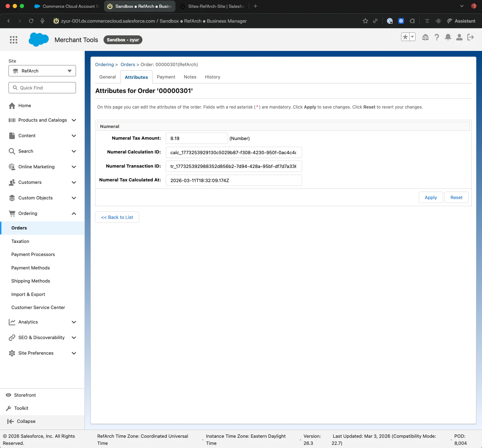The height and width of the screenshot is (448, 482).
Task: Edit the Numeral Calculation ID field
Action: coord(234,152)
